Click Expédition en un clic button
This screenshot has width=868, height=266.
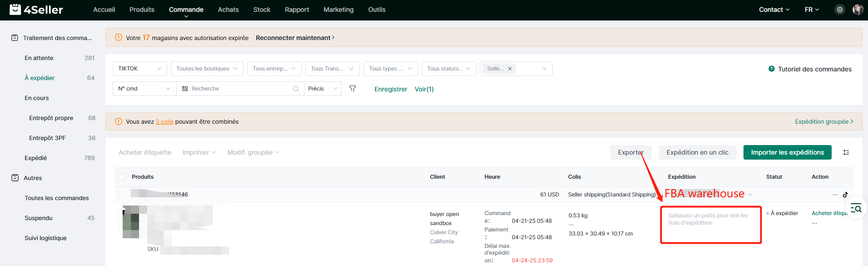[698, 152]
